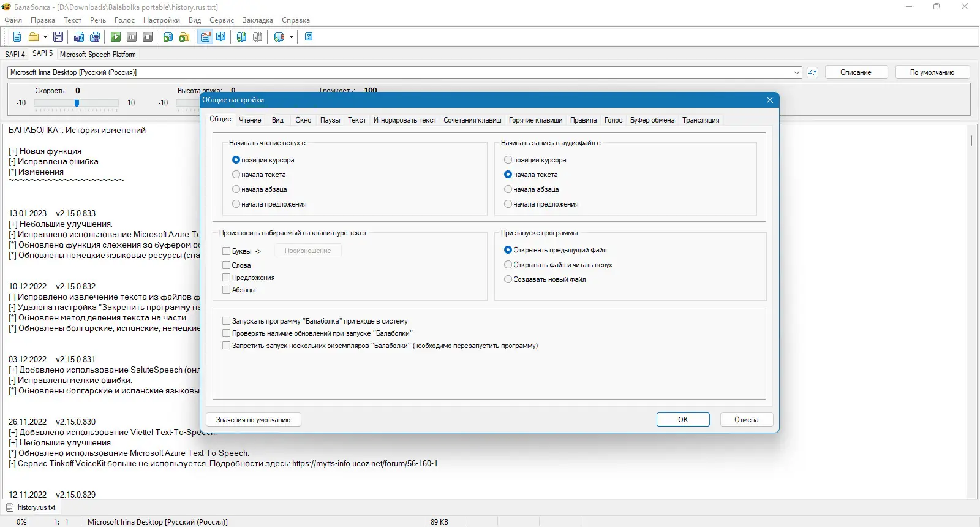Save the document with the floppy disk icon
The height and width of the screenshot is (527, 980).
tap(58, 37)
